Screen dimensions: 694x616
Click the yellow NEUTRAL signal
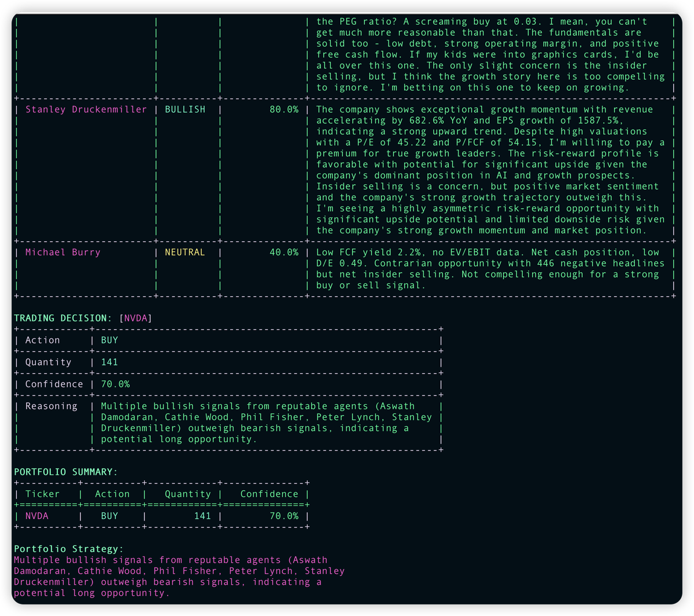coord(185,252)
